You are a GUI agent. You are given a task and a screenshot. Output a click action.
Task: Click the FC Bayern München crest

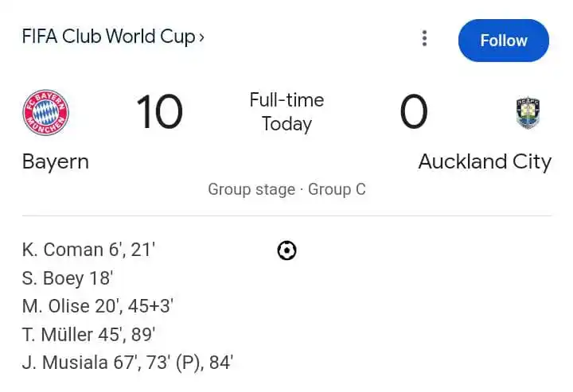(x=45, y=112)
